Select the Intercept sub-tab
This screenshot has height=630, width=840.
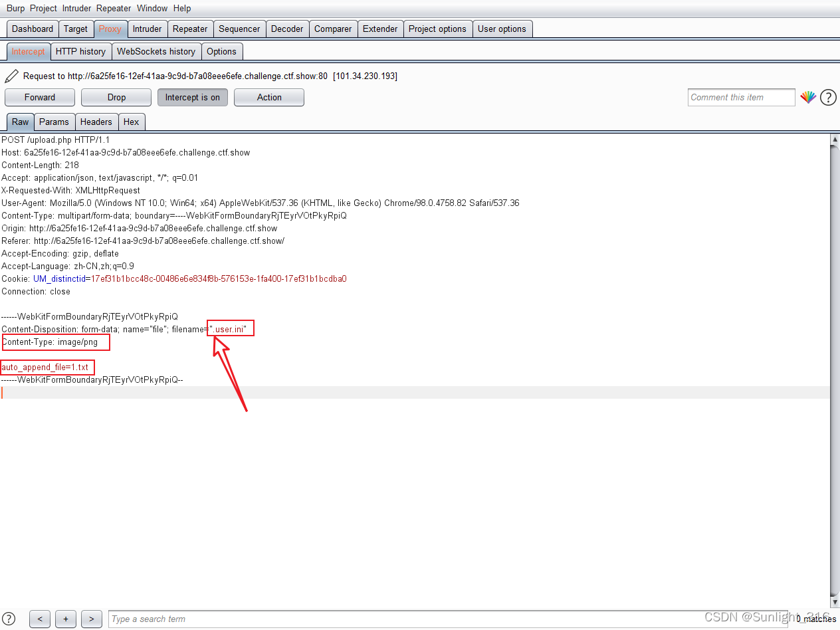pos(28,51)
